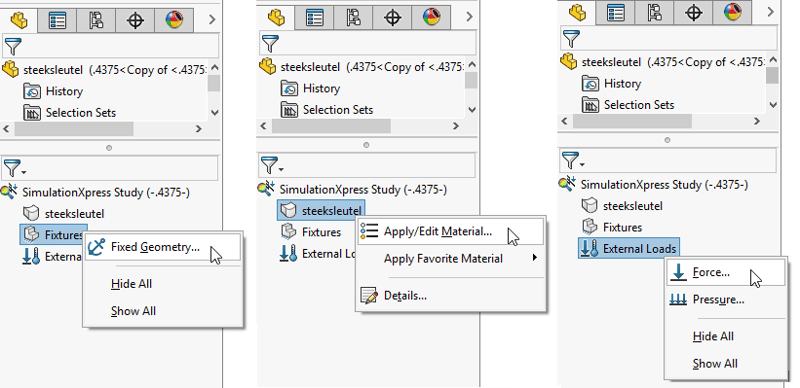Select Fixtures in the Force menu panel

click(612, 227)
